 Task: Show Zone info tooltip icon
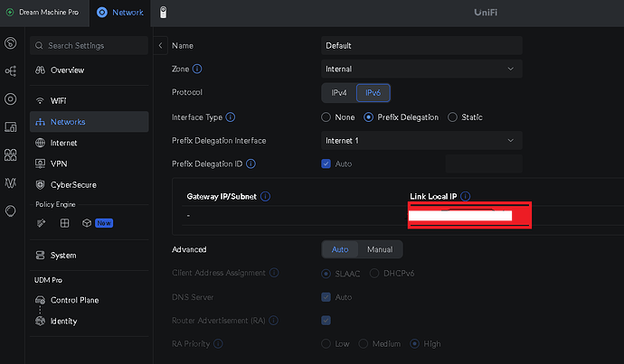pyautogui.click(x=197, y=69)
